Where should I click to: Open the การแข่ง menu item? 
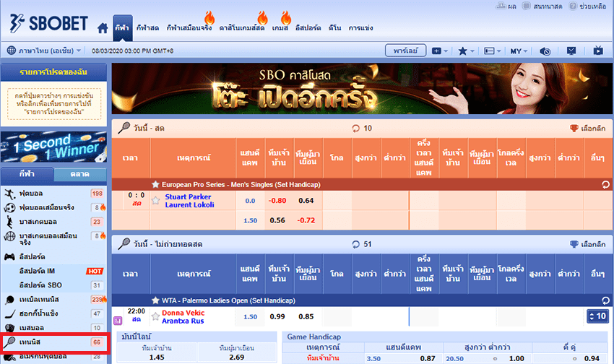click(360, 27)
